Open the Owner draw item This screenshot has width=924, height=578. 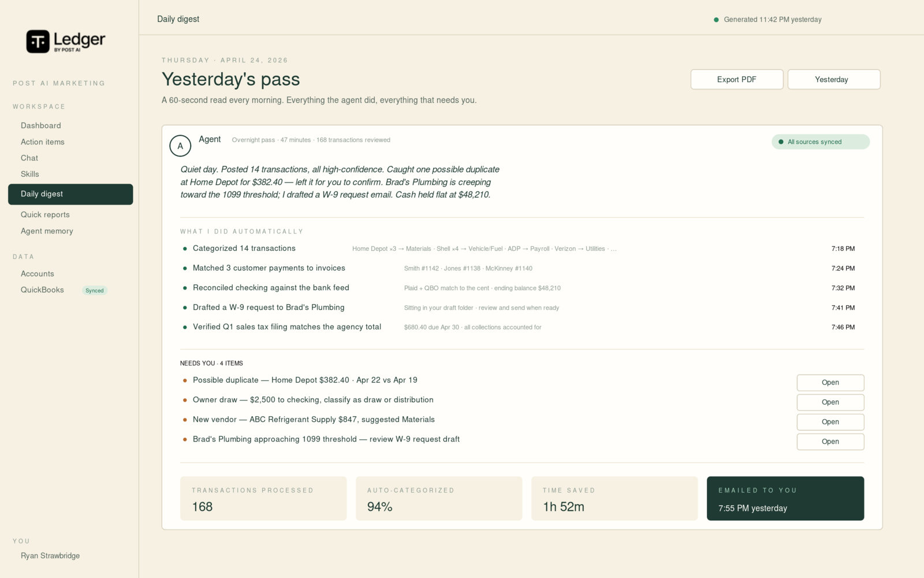coord(830,402)
